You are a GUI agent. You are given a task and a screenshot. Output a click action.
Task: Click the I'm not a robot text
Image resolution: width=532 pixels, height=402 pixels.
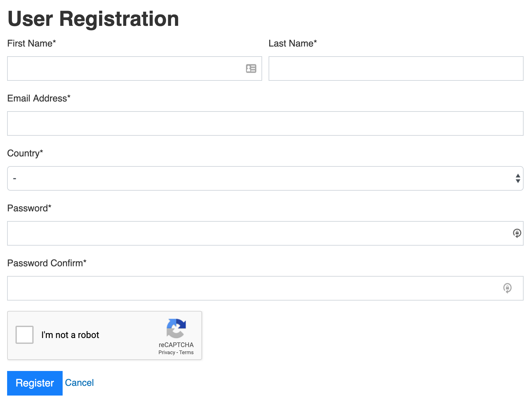tap(70, 335)
